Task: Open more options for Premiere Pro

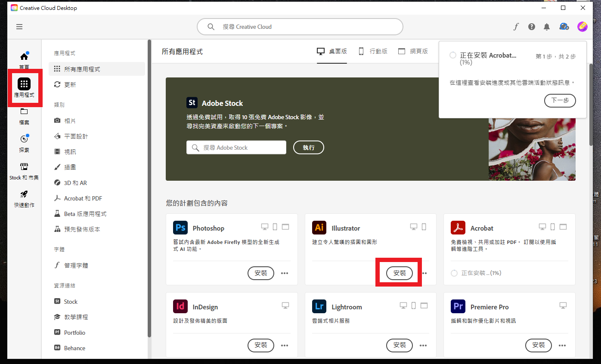Action: 562,345
